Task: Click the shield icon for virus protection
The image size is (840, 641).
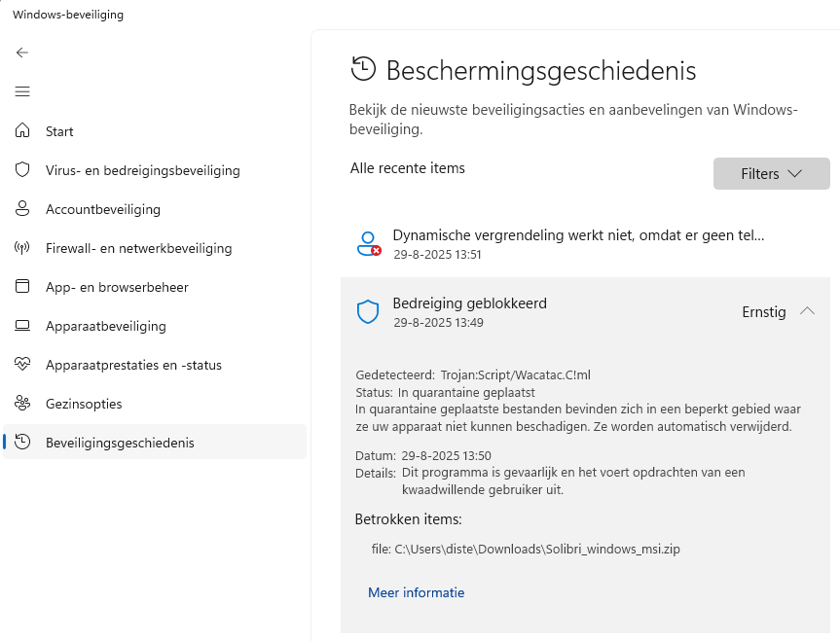Action: click(x=22, y=170)
